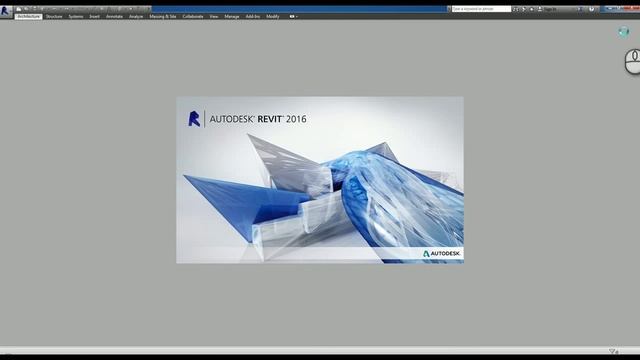Screen dimensions: 640x360
Task: Switch to the Collaborate tab
Action: [193, 17]
